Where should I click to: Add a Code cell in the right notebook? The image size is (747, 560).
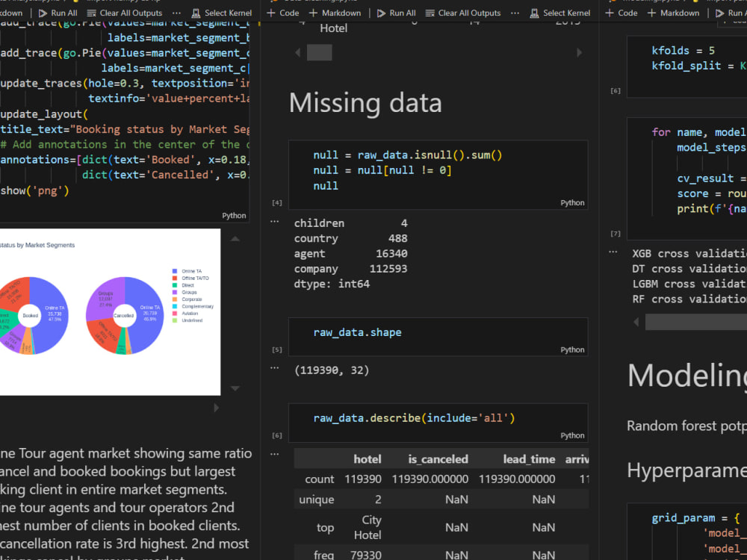622,13
